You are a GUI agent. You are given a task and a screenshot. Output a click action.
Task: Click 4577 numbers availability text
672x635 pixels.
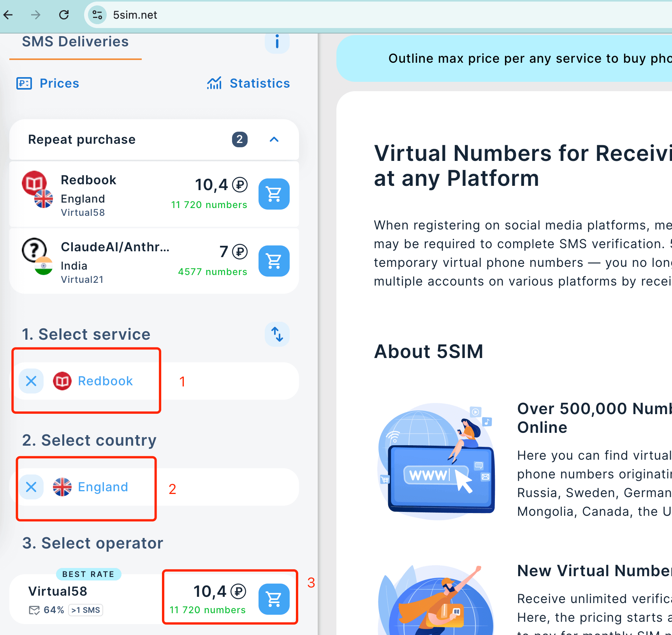coord(213,272)
